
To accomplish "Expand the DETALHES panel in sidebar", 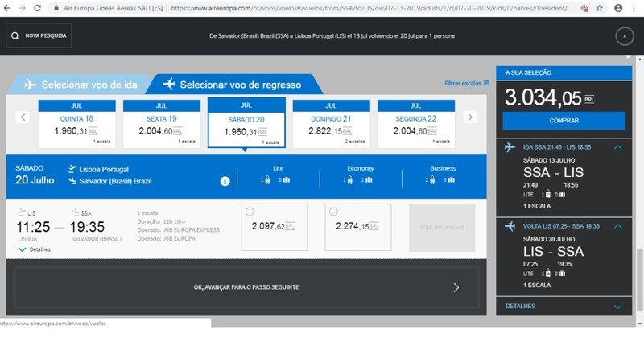I will (617, 307).
